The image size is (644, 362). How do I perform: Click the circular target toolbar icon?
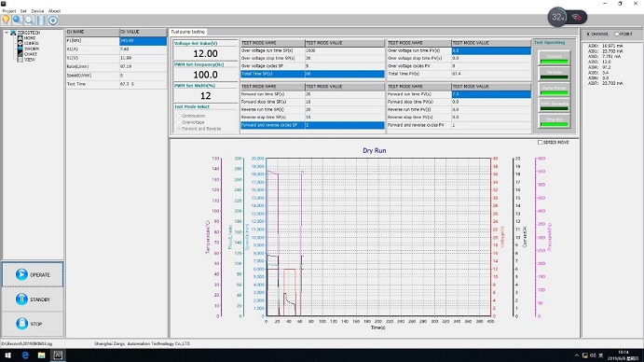[x=53, y=21]
